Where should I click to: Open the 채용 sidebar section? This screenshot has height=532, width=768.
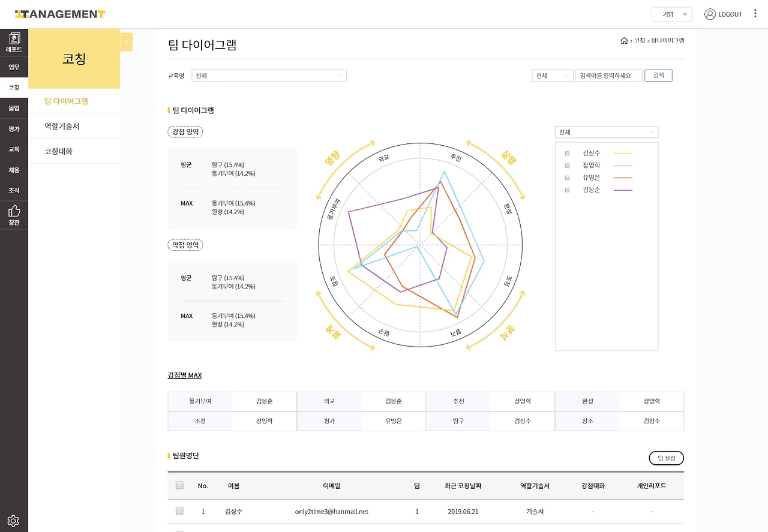[13, 169]
